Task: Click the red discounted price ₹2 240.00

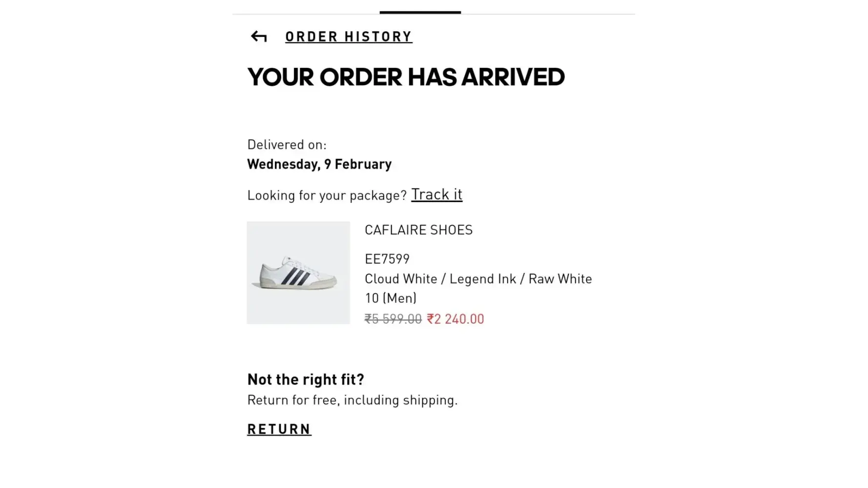Action: coord(455,319)
